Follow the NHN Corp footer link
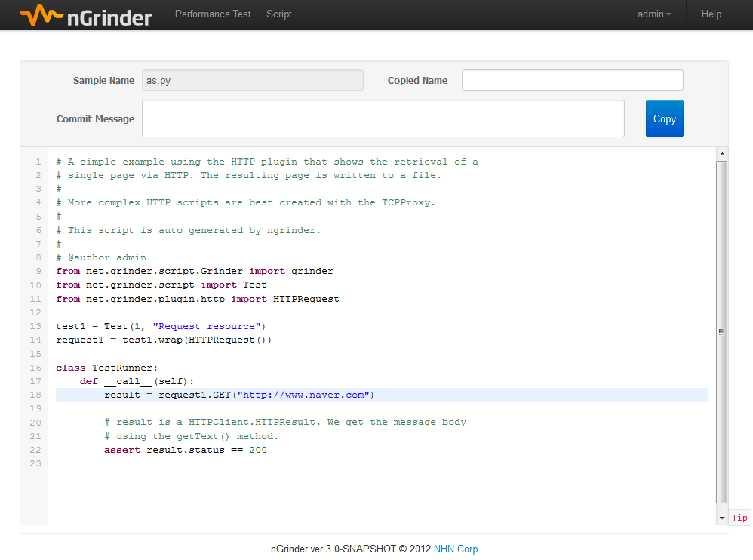The image size is (753, 560). 455,549
